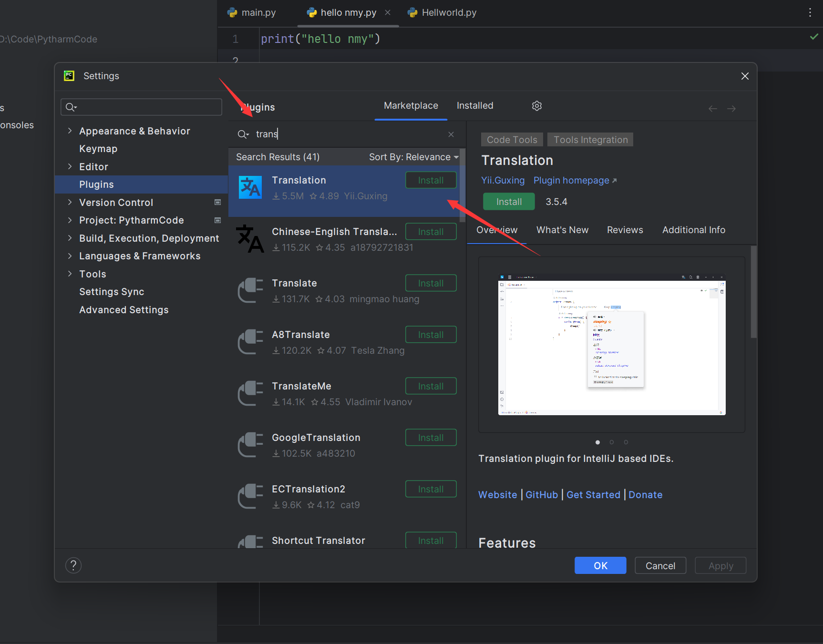Click the plugin details vertical scrollbar

(x=753, y=292)
